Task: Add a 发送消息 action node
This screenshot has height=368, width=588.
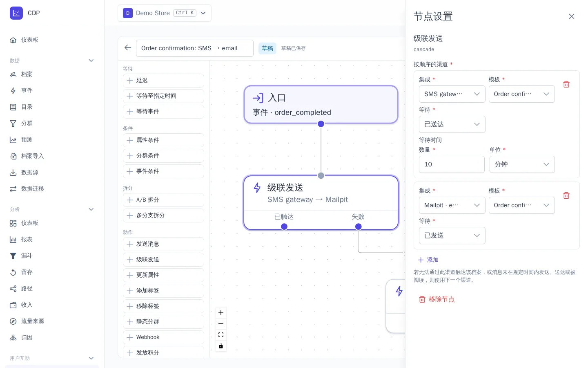Action: coord(163,244)
